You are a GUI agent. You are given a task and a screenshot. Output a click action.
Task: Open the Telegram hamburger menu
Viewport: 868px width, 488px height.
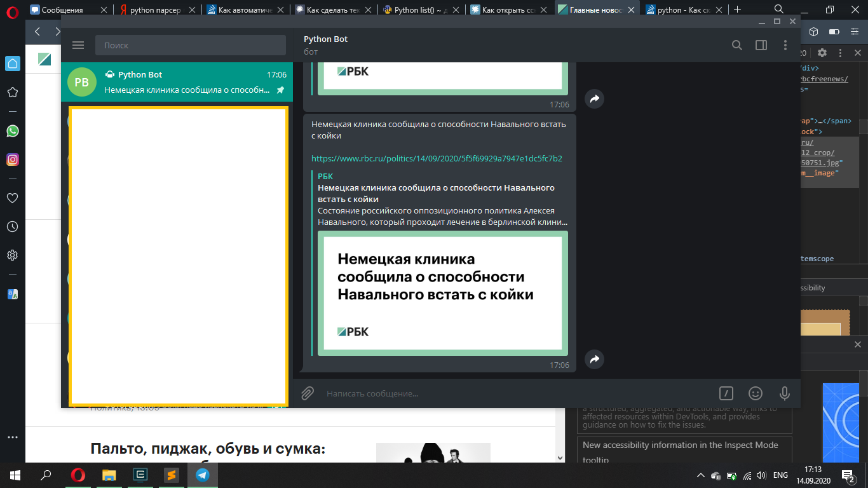[x=78, y=45]
